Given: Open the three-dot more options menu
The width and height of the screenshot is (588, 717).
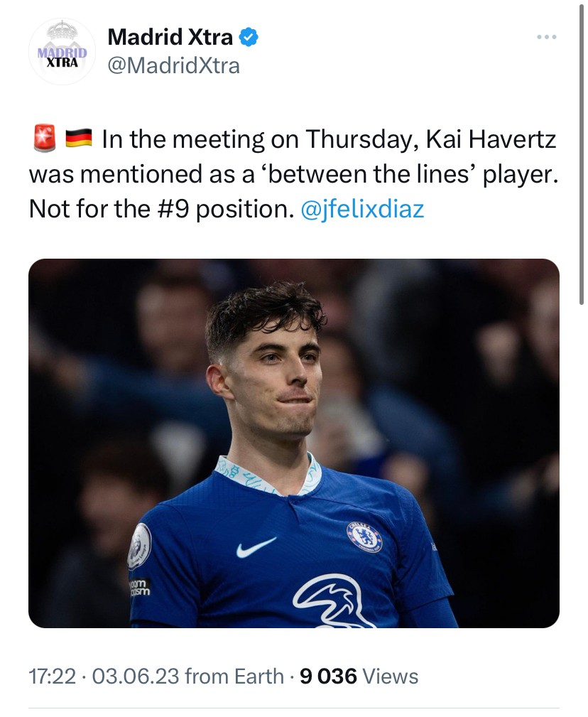Looking at the screenshot, I should click(x=546, y=37).
